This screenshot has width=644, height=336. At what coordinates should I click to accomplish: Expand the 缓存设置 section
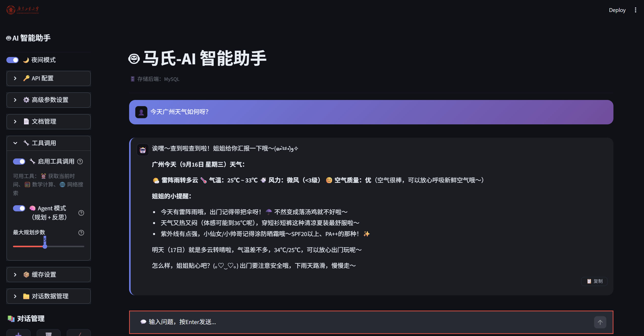[x=49, y=275]
